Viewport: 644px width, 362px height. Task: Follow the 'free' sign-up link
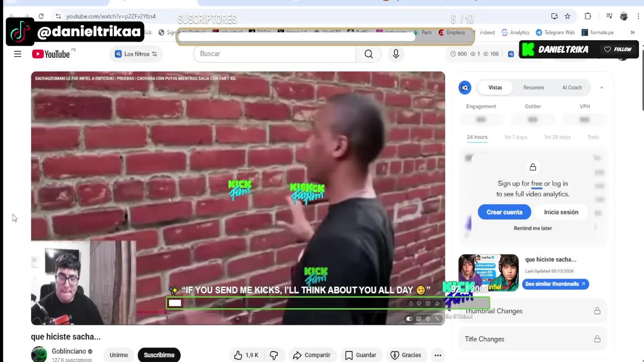click(537, 184)
